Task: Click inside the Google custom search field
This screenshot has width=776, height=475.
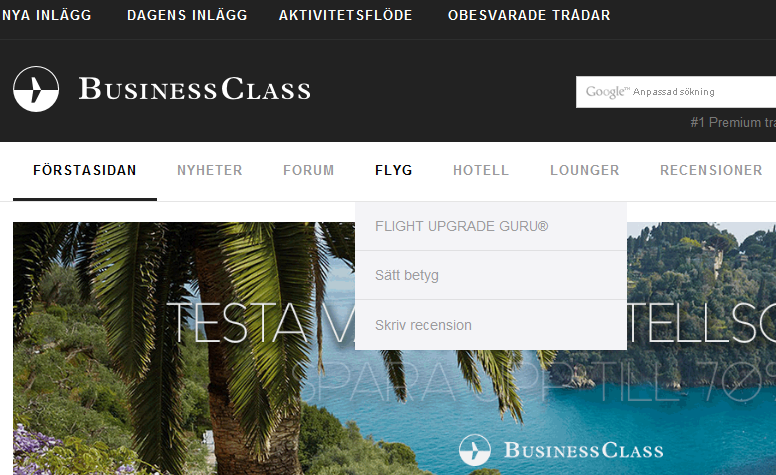Action: [676, 92]
